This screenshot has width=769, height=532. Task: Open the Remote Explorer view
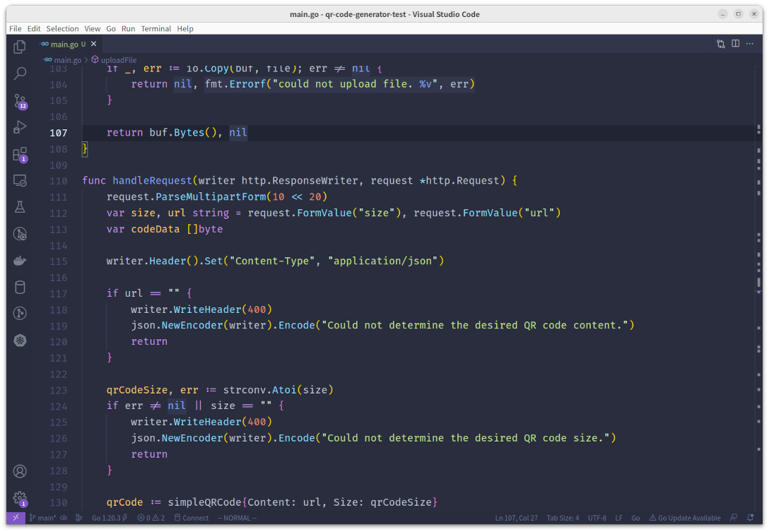coord(20,181)
